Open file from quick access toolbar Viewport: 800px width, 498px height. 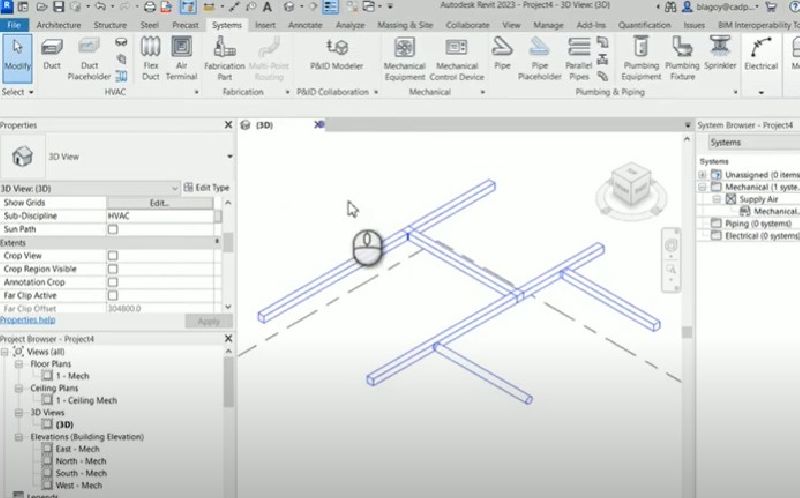(41, 7)
